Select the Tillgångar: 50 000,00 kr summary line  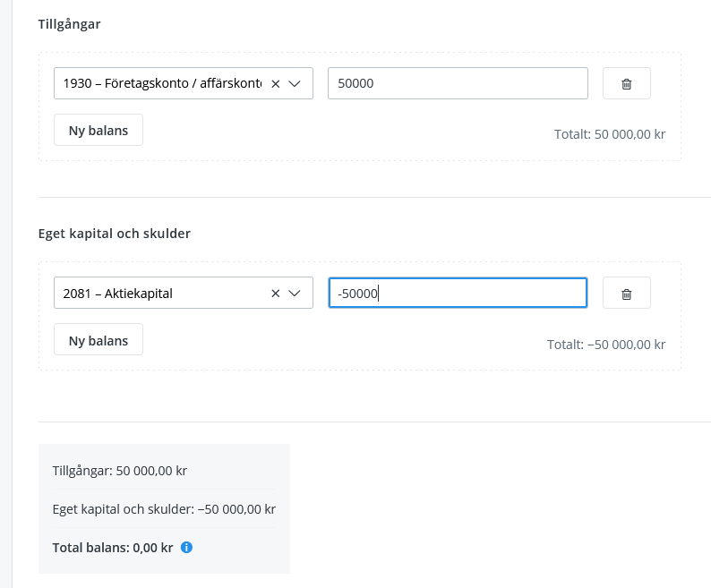[119, 471]
